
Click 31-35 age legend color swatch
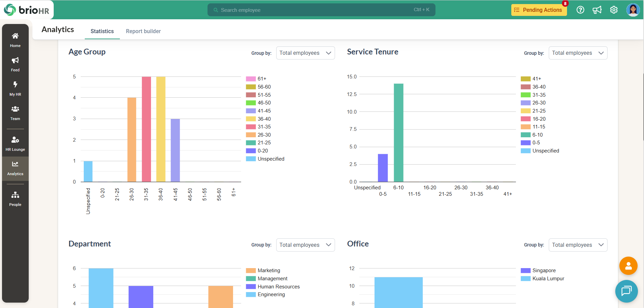pos(251,127)
